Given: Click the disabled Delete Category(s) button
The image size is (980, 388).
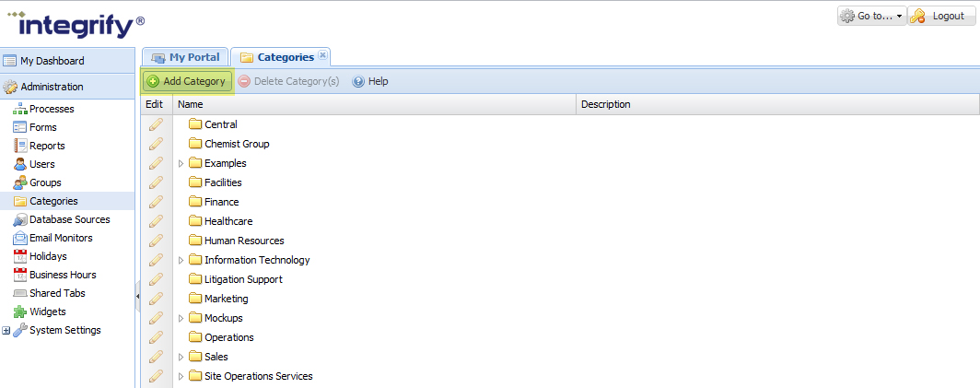Looking at the screenshot, I should tap(289, 81).
